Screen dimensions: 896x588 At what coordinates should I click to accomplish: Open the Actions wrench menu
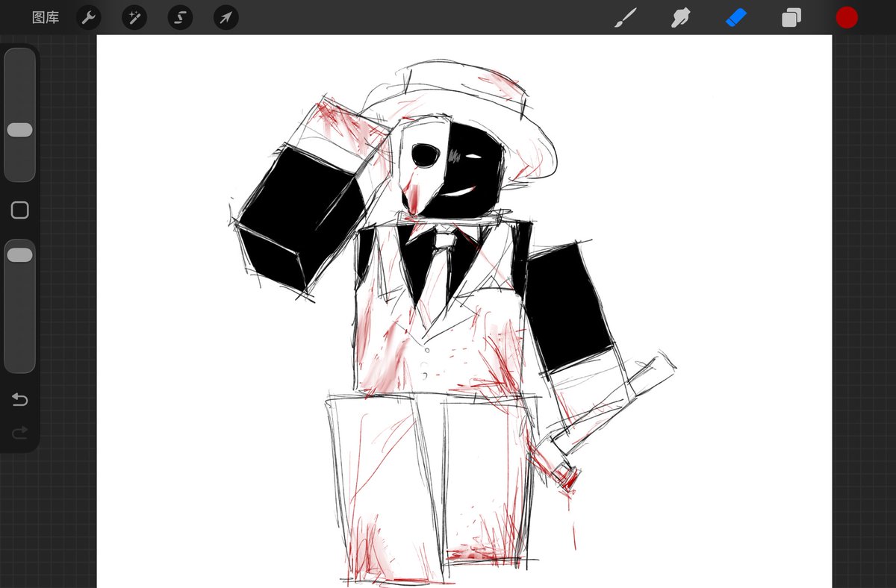click(89, 18)
